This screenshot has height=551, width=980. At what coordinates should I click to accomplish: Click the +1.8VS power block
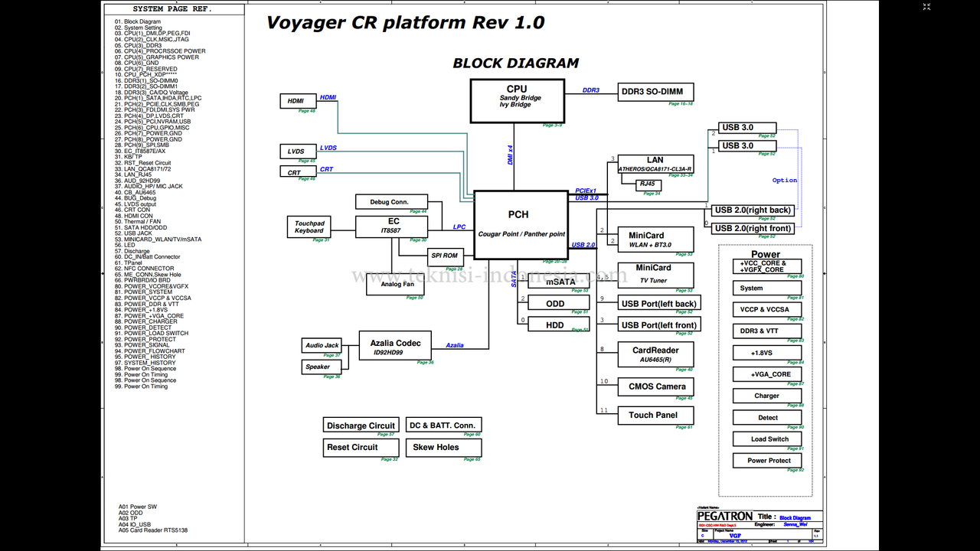point(767,353)
